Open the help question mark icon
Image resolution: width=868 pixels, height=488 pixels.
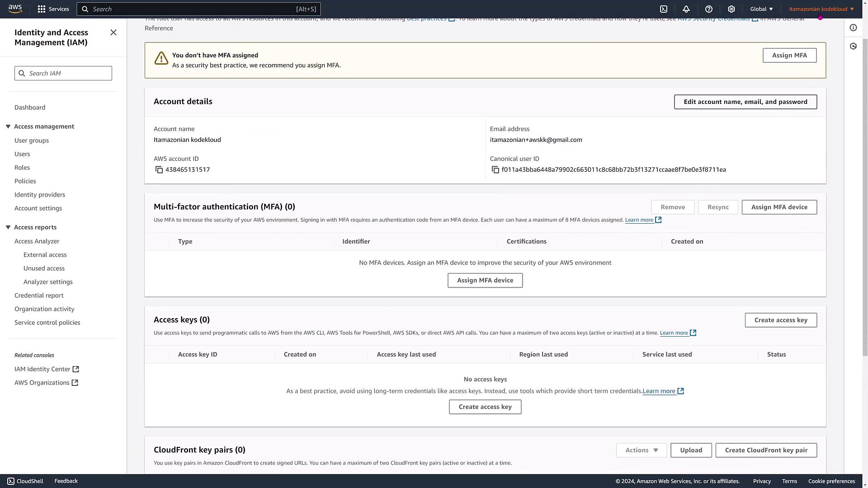pyautogui.click(x=709, y=9)
